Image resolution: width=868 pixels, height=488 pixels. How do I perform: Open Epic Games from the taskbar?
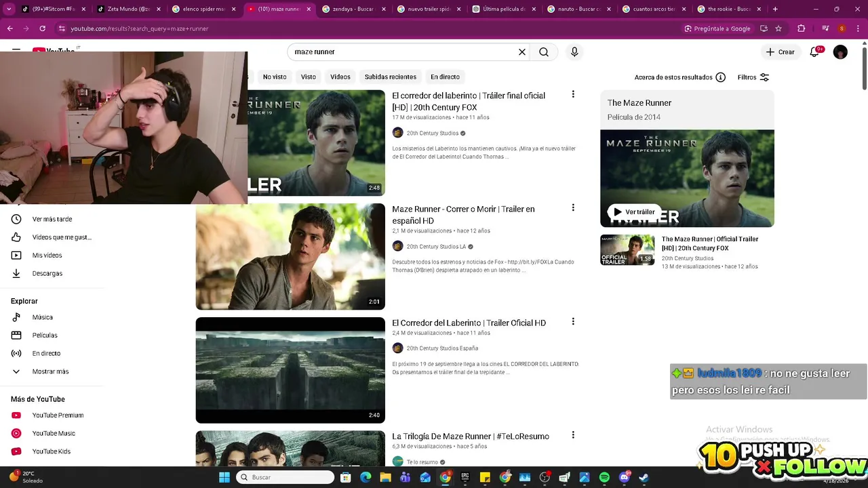(x=465, y=477)
